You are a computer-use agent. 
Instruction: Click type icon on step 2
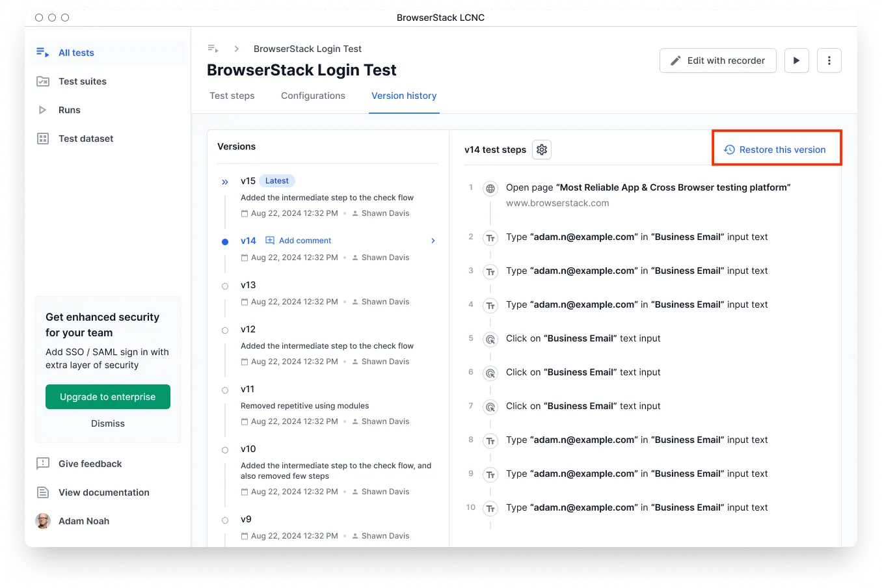(490, 238)
